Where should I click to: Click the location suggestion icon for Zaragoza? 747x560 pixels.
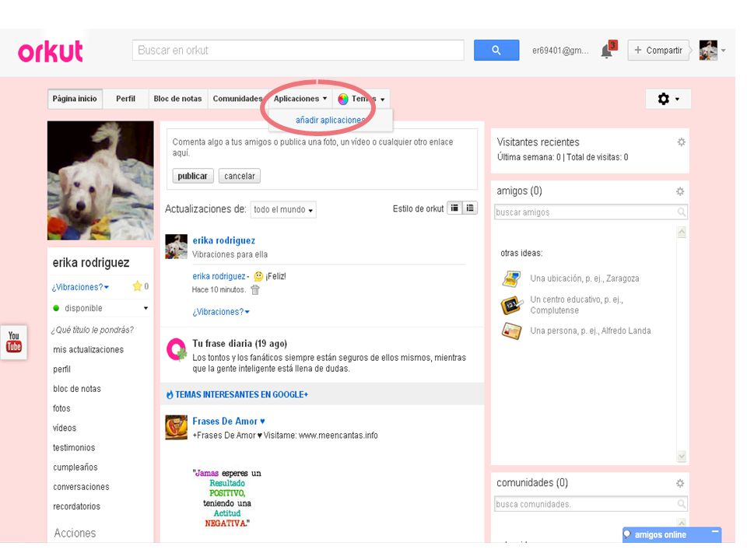pyautogui.click(x=511, y=278)
